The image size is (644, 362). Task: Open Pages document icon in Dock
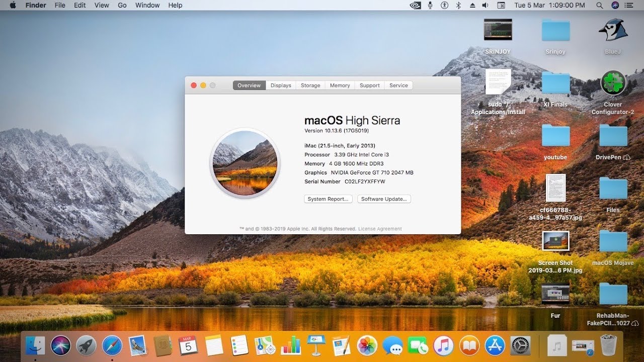[342, 345]
